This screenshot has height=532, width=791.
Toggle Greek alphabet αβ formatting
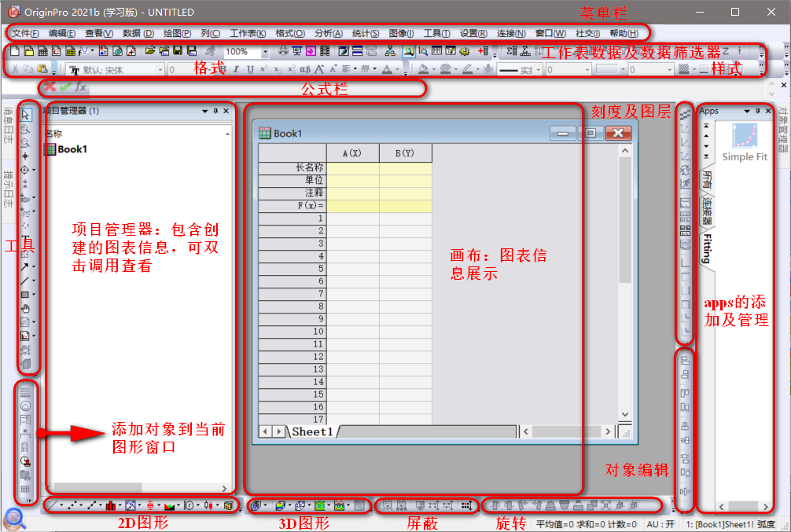[305, 69]
